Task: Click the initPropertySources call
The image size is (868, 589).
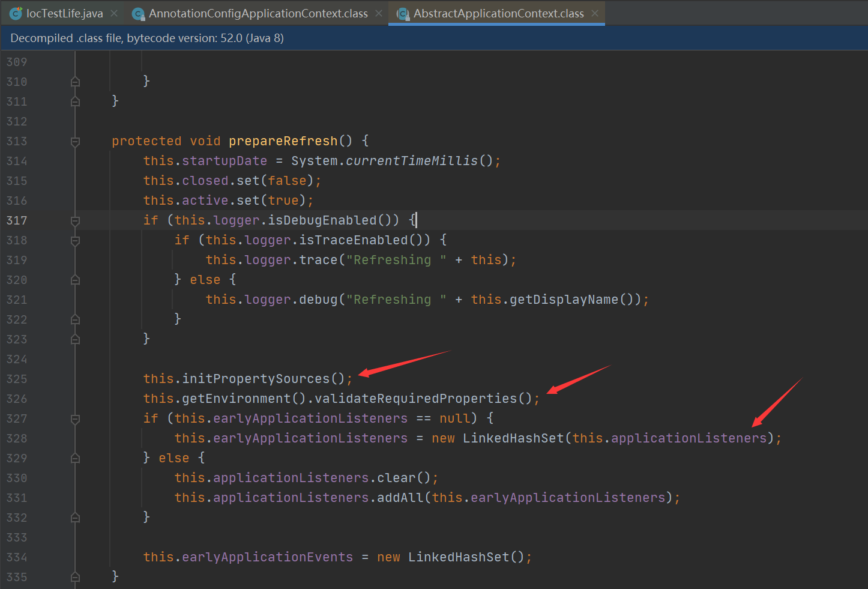Action: coord(256,379)
